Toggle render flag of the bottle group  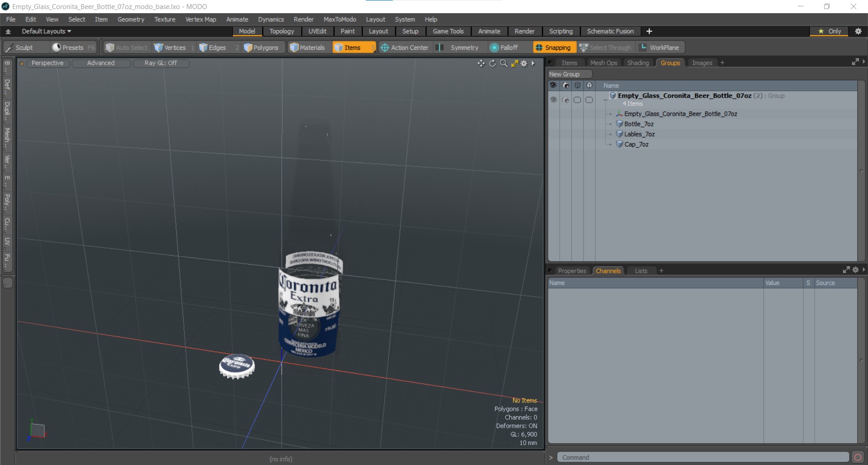pos(566,100)
